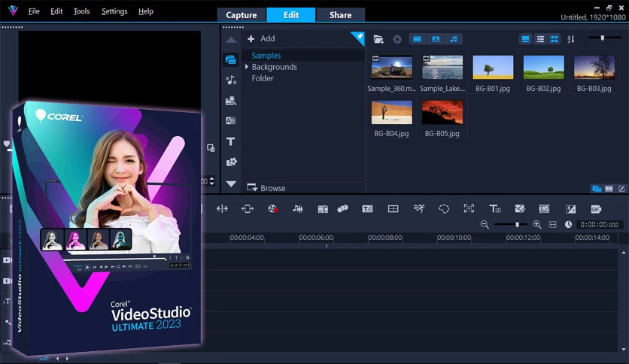Open the 3D Title Editor icon
The width and height of the screenshot is (629, 364).
495,209
